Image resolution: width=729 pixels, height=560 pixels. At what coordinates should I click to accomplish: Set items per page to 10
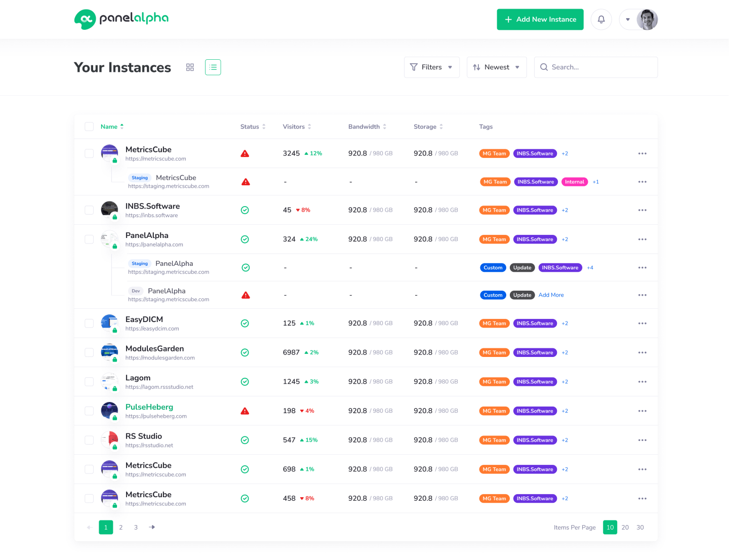[x=610, y=528]
